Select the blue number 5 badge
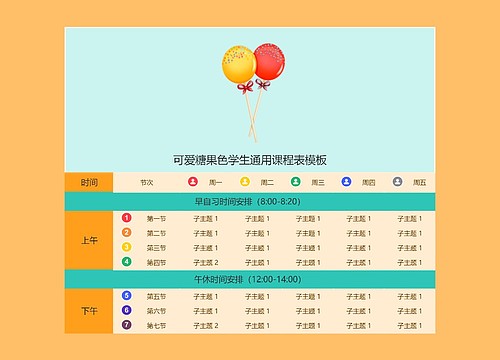Image resolution: width=500 pixels, height=360 pixels. point(126,295)
